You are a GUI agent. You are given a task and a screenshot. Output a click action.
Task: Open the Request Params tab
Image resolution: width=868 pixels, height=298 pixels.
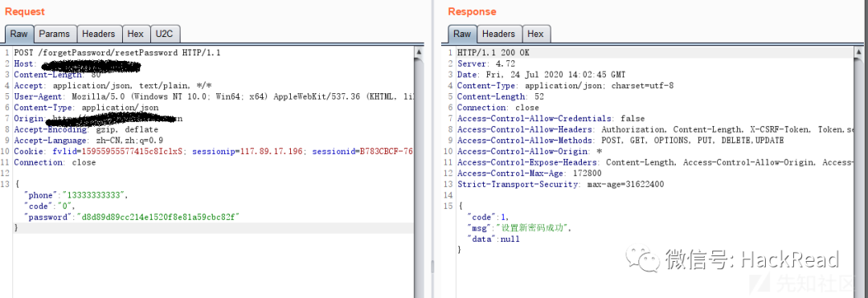[55, 34]
